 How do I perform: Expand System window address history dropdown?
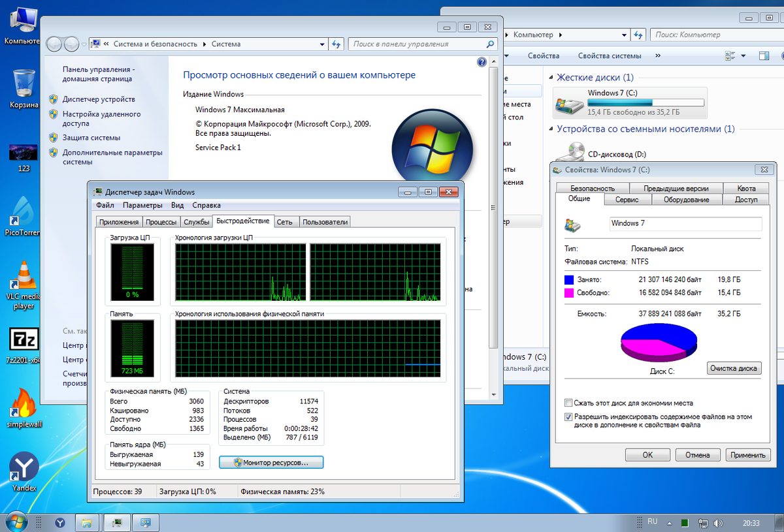(322, 44)
